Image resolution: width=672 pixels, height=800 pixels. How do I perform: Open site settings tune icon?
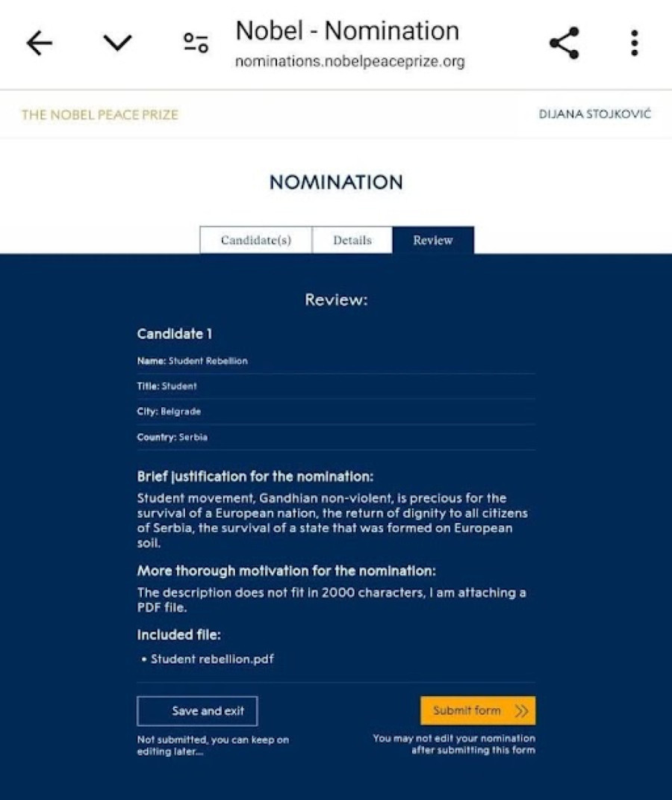click(x=196, y=43)
